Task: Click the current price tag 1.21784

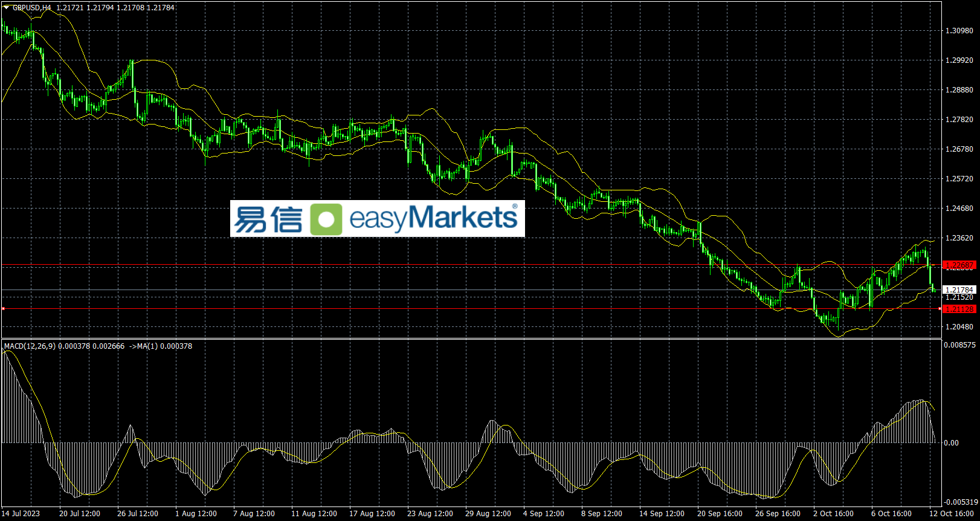Action: (959, 290)
